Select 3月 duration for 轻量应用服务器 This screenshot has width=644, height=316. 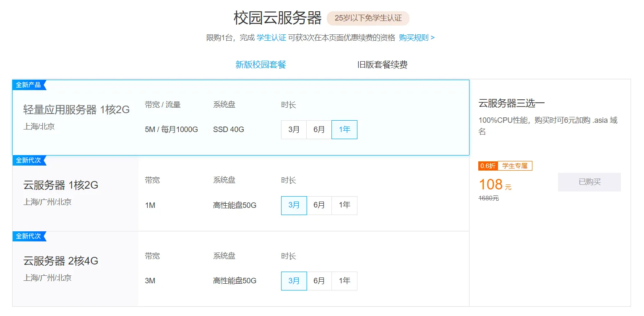pos(294,130)
